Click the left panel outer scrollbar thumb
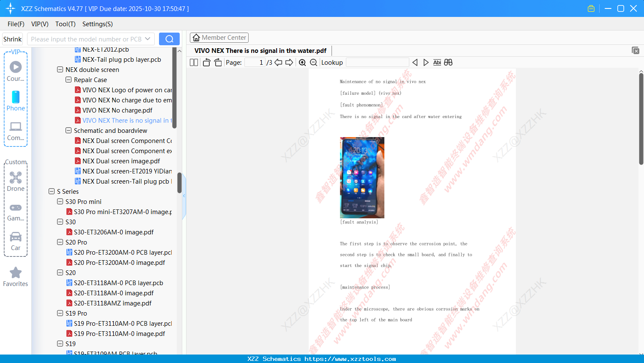Screen dimensions: 644x363 coord(179,182)
